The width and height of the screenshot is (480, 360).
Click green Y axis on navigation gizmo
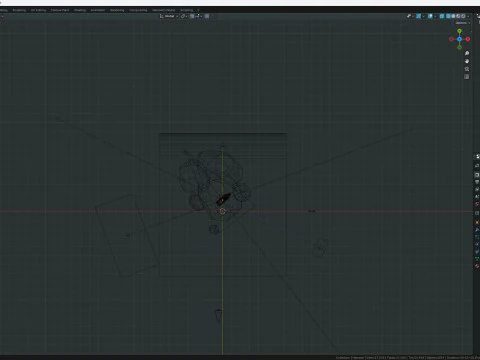[x=459, y=31]
